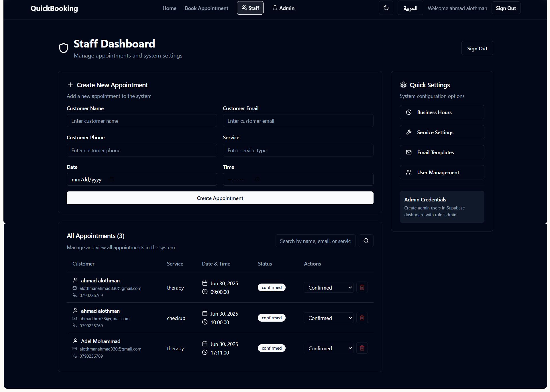Open the Admin nav tab
Viewport: 550px width, 392px height.
tap(283, 8)
